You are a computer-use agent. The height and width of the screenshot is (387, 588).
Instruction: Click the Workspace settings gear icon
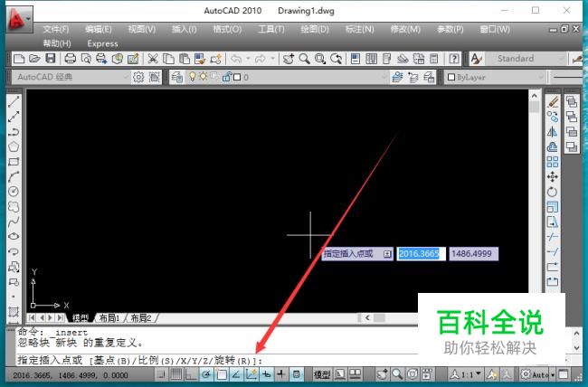(x=138, y=77)
